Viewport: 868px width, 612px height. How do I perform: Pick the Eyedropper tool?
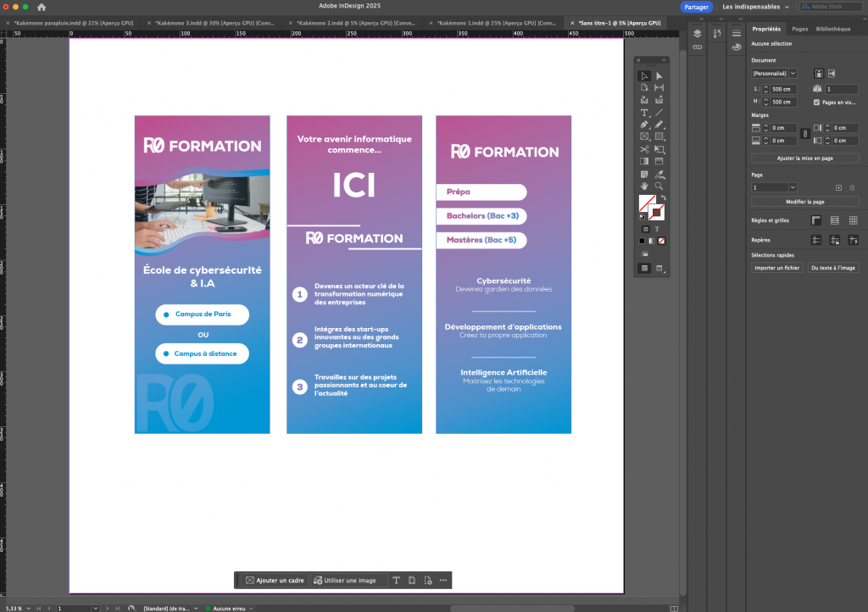pyautogui.click(x=659, y=174)
